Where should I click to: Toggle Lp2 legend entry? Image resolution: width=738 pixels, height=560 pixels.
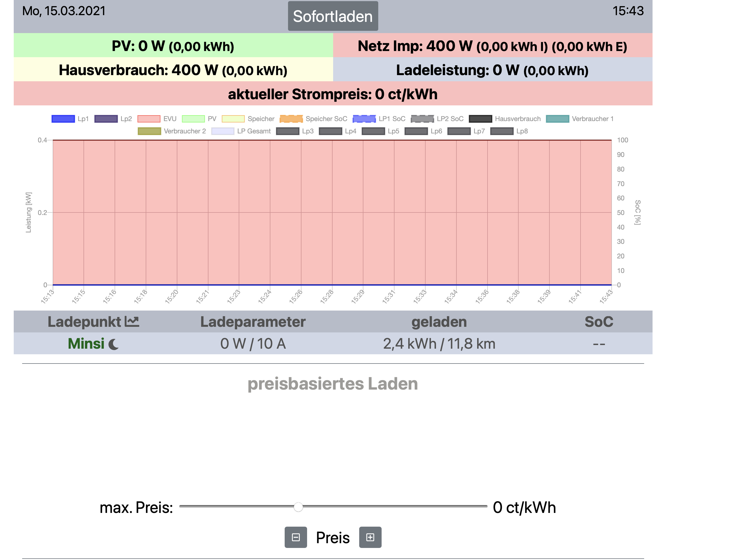point(106,119)
